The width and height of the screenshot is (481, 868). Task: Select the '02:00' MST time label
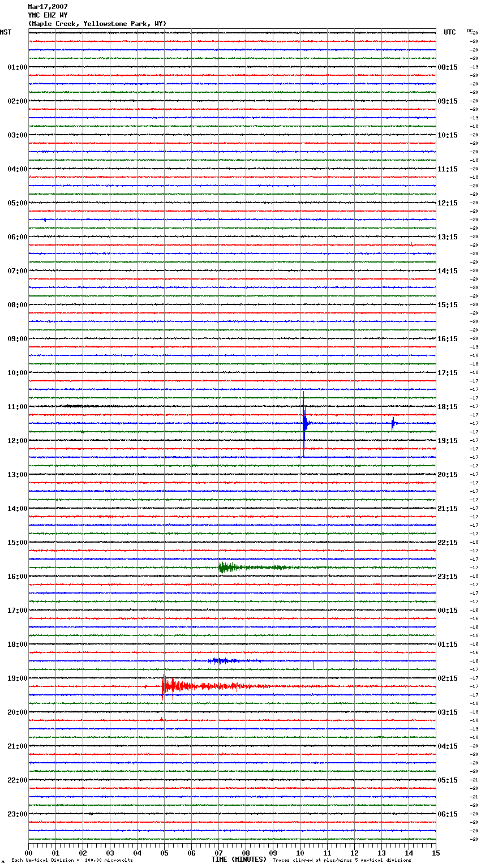tap(17, 101)
